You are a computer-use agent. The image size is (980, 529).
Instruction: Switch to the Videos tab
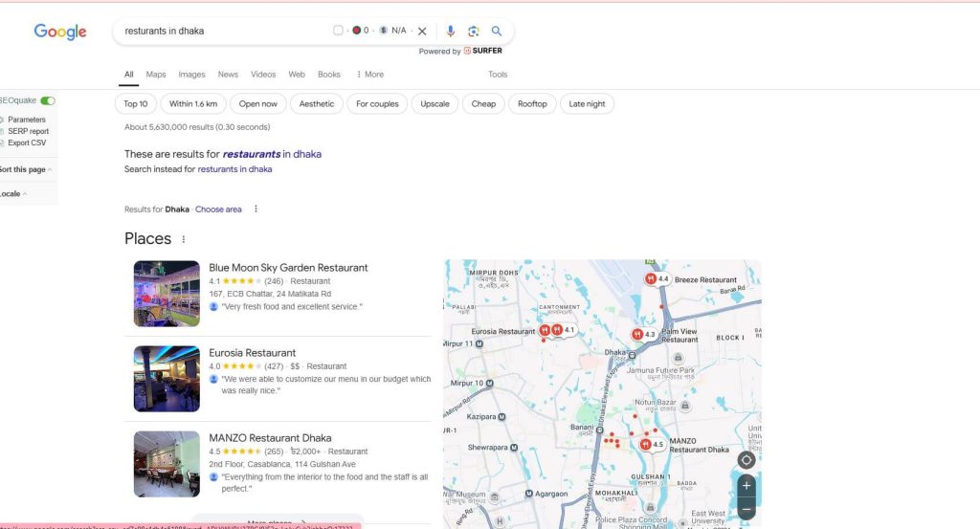pos(263,75)
